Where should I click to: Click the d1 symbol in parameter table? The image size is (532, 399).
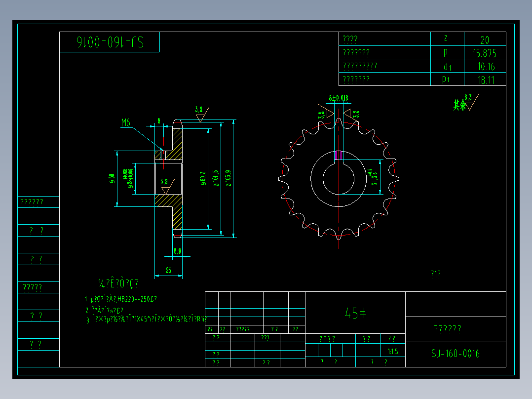pyautogui.click(x=447, y=67)
